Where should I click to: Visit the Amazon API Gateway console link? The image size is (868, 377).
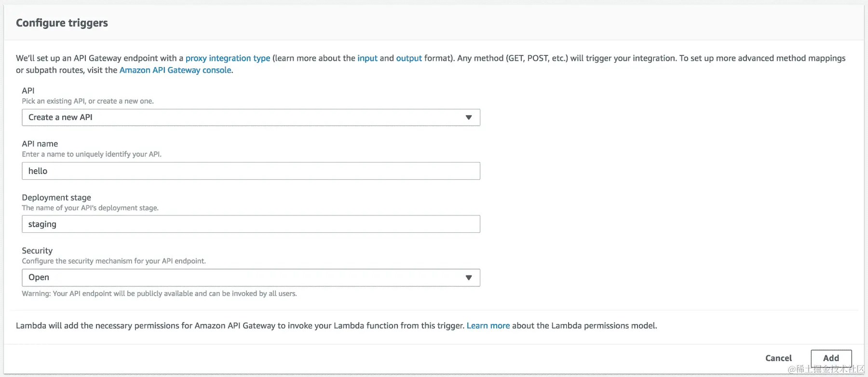[x=175, y=70]
